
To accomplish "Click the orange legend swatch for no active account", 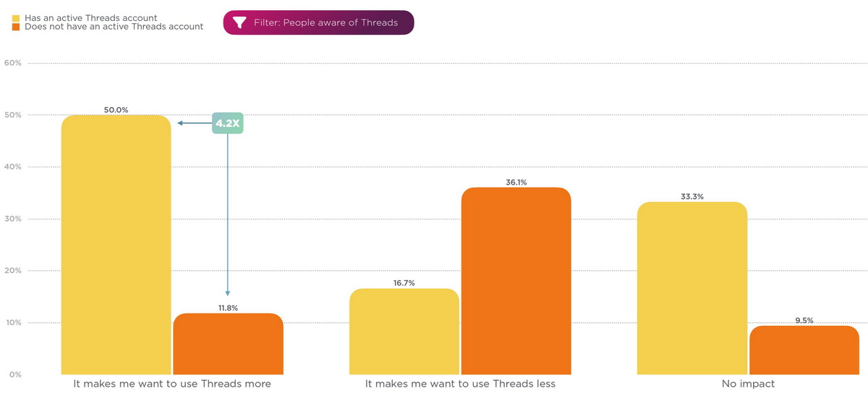I will point(16,27).
